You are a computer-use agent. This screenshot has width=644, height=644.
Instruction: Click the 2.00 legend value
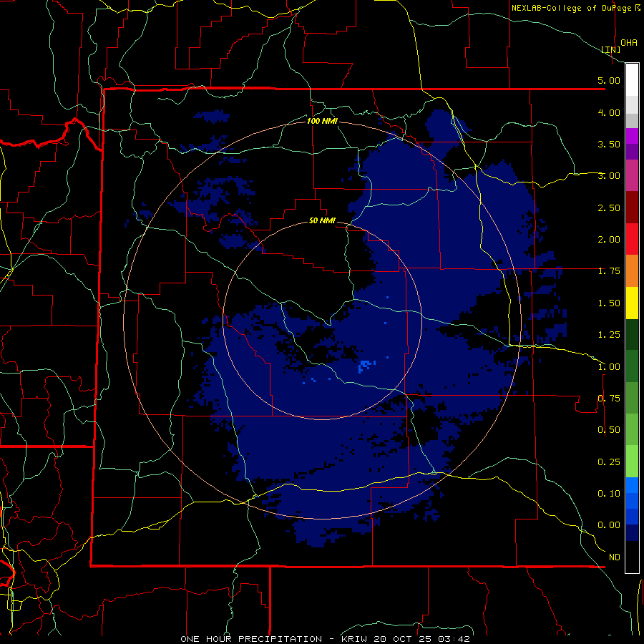coord(609,240)
